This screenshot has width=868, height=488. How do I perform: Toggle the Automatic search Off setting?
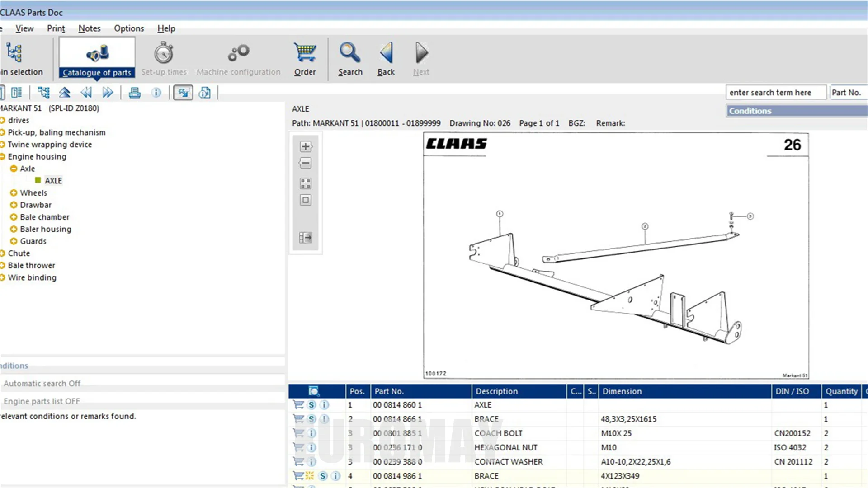coord(42,384)
